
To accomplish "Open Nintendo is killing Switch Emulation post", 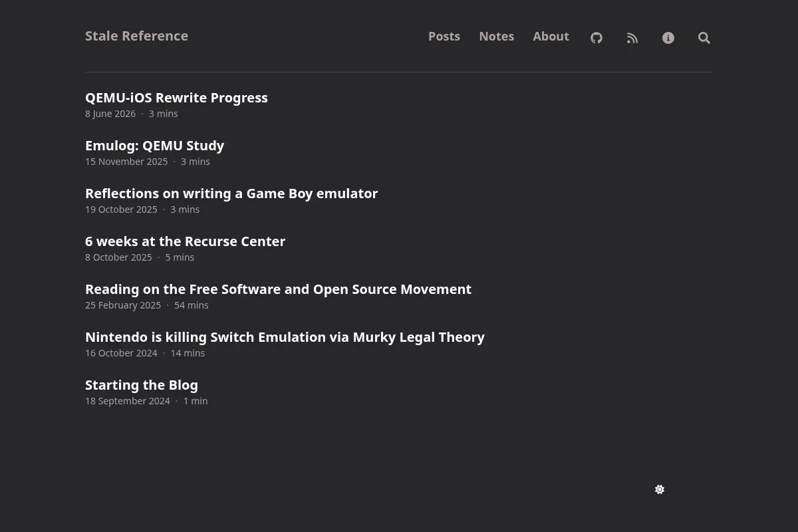I will tap(285, 337).
